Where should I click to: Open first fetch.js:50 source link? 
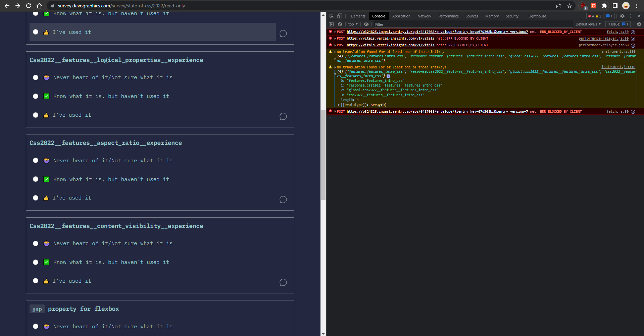(x=617, y=32)
